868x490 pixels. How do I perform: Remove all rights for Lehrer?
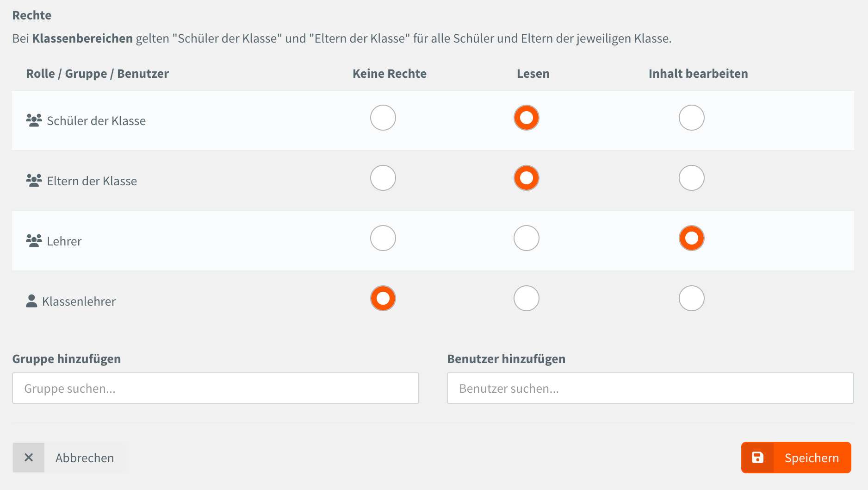pos(383,238)
